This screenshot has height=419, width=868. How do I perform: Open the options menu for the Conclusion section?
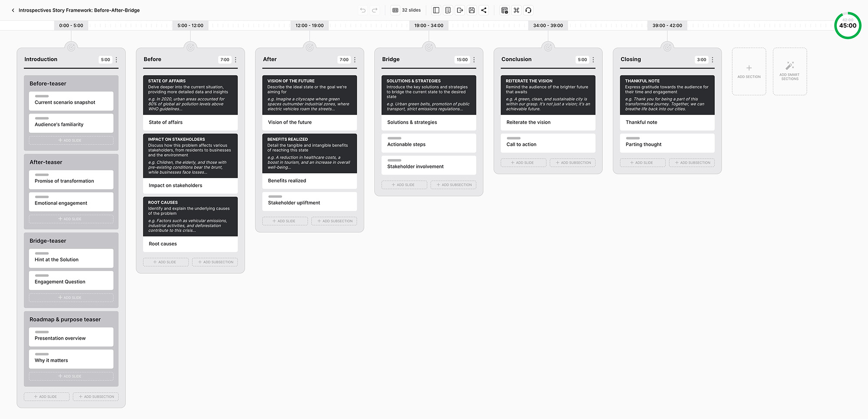point(593,59)
